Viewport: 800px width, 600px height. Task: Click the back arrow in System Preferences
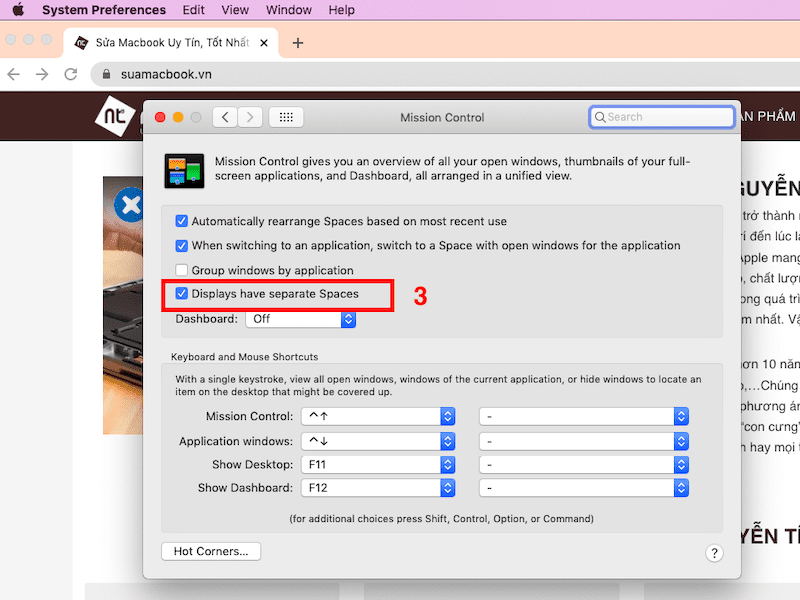coord(225,117)
